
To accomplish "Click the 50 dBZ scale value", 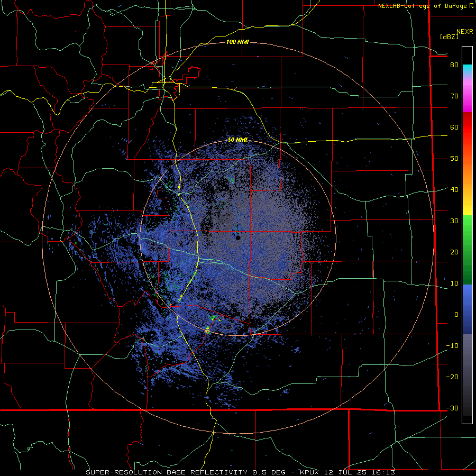I will point(454,159).
